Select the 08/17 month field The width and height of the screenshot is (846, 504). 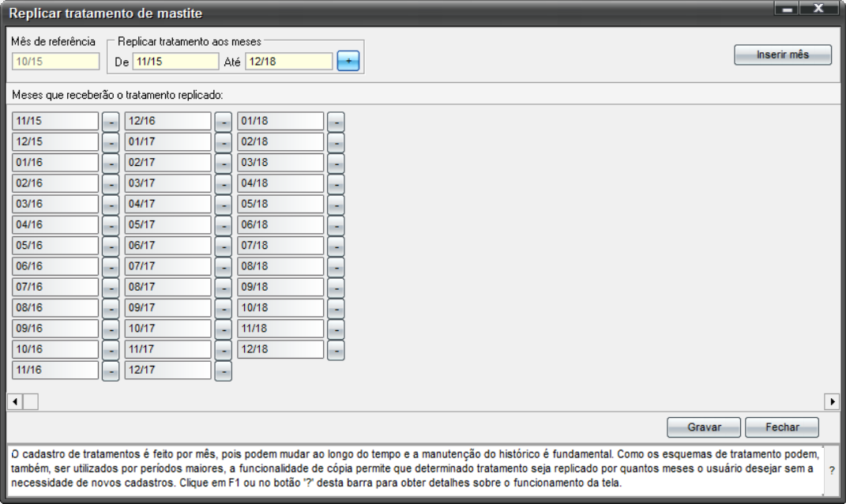click(167, 287)
